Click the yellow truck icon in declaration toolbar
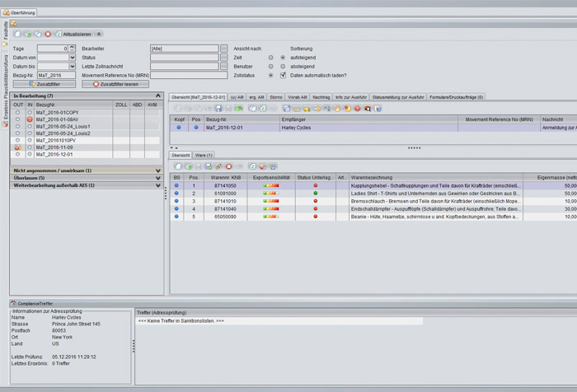This screenshot has width=577, height=392. tap(307, 109)
